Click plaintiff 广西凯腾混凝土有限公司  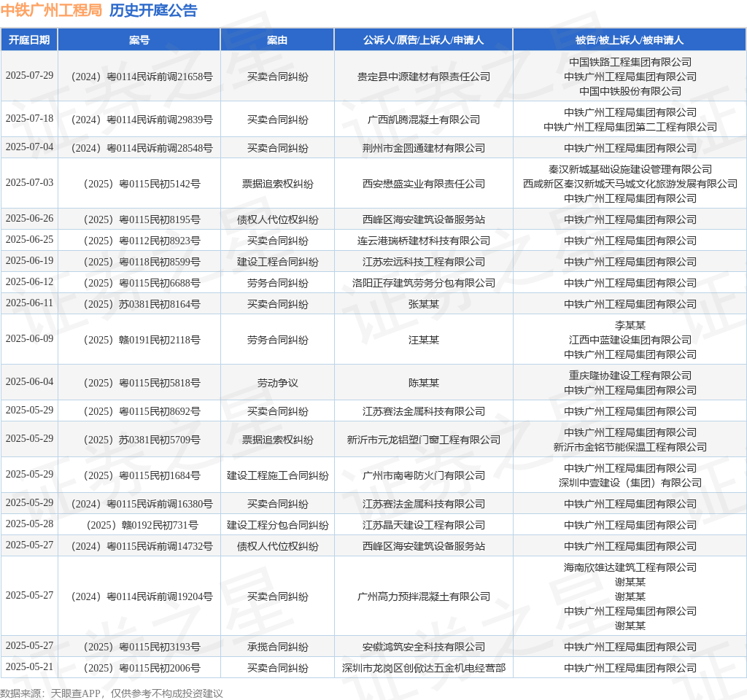coord(424,120)
